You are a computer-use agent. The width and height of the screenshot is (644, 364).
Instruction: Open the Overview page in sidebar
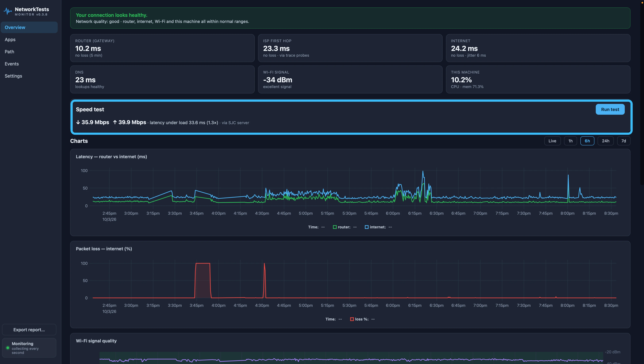pyautogui.click(x=29, y=27)
